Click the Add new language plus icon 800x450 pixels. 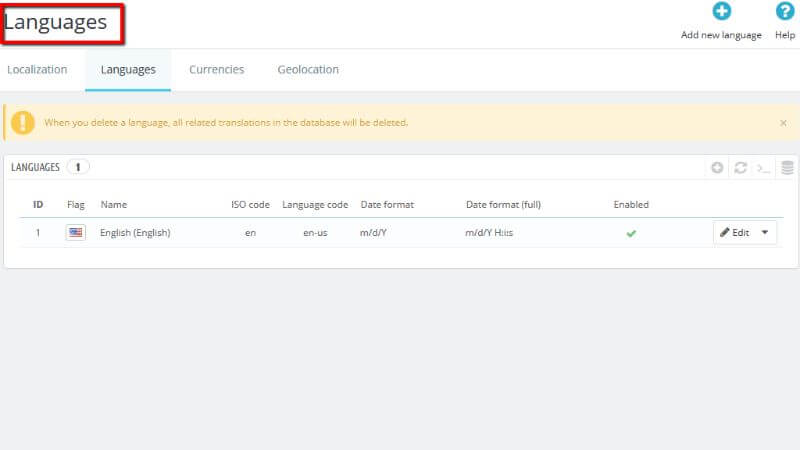pos(721,11)
